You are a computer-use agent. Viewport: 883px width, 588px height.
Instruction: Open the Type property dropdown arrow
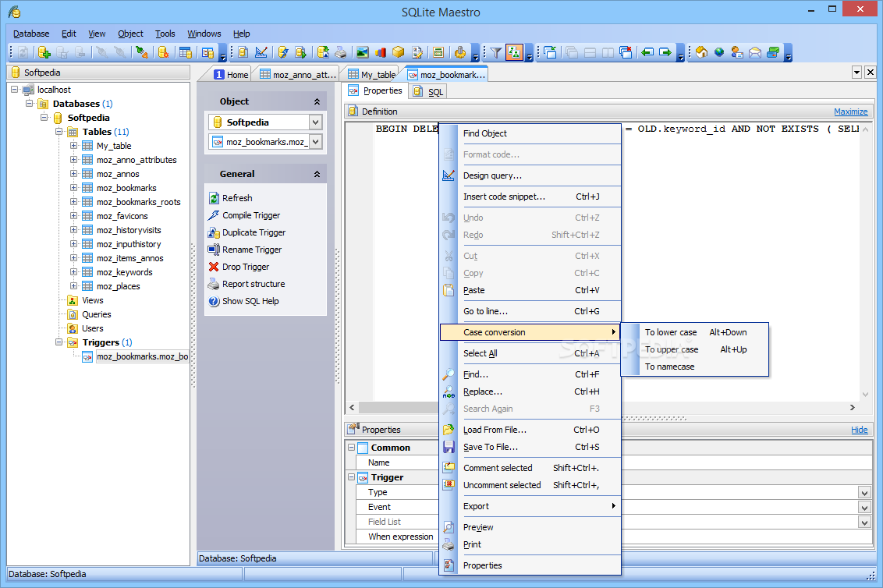click(x=864, y=493)
